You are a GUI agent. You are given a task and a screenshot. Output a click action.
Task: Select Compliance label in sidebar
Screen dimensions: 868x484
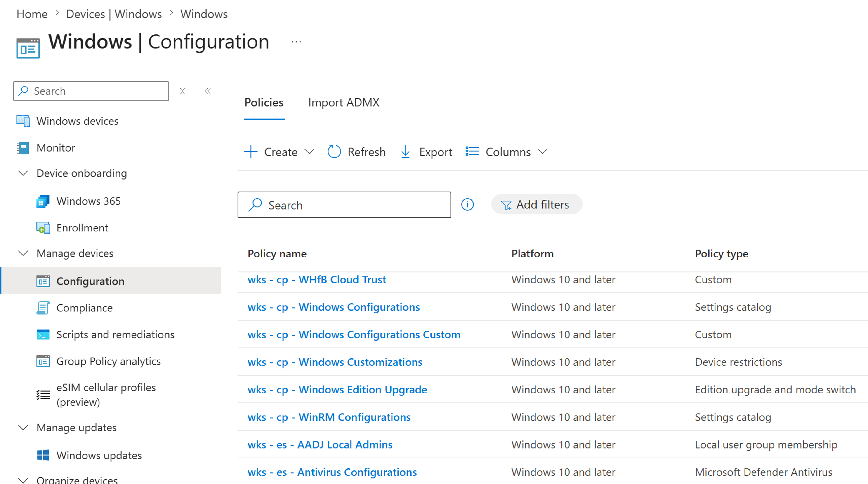(x=85, y=308)
